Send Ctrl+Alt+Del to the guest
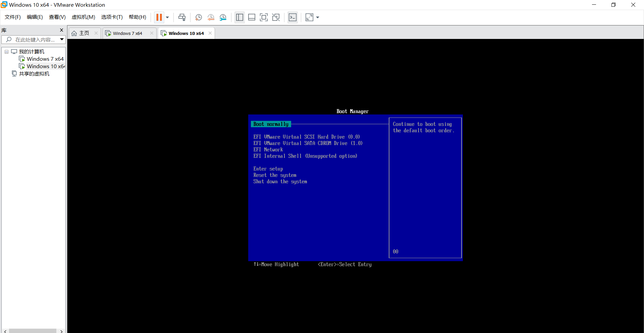This screenshot has width=644, height=333. coord(181,17)
